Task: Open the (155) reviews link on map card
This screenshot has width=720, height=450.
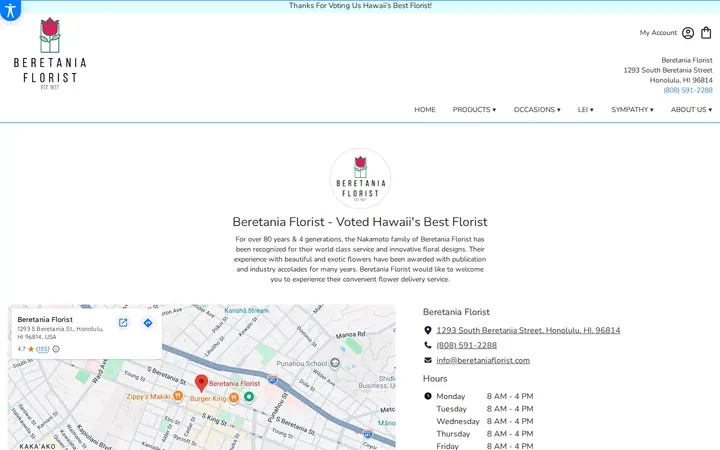Action: (x=43, y=349)
